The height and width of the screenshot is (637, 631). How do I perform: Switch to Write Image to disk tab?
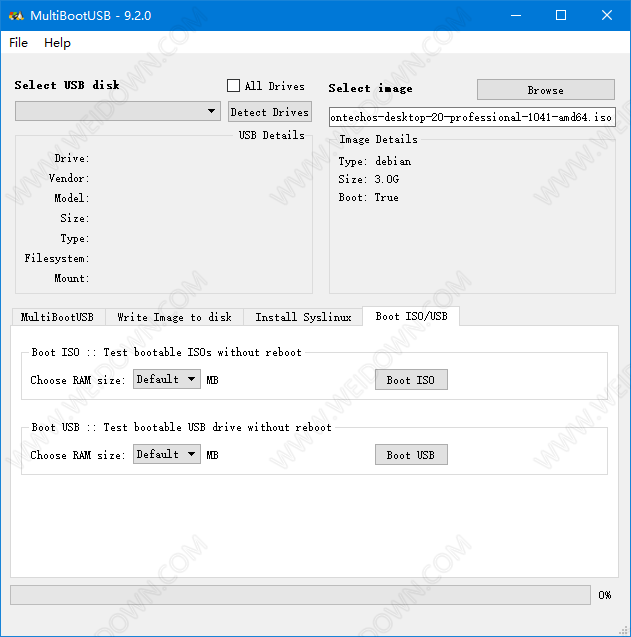[174, 317]
